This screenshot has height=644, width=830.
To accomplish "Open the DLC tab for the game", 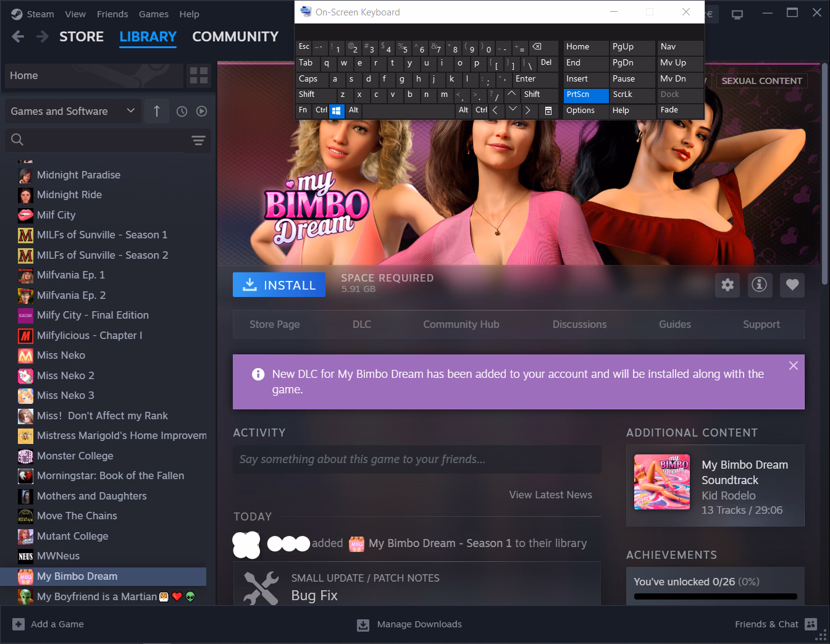I will click(x=362, y=325).
